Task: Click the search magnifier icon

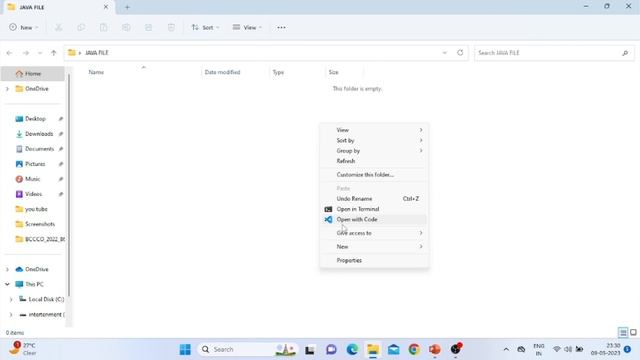Action: 625,53
